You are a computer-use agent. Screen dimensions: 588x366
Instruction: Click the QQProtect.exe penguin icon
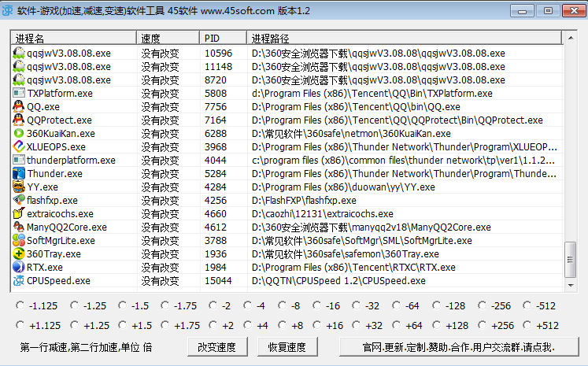coord(19,120)
